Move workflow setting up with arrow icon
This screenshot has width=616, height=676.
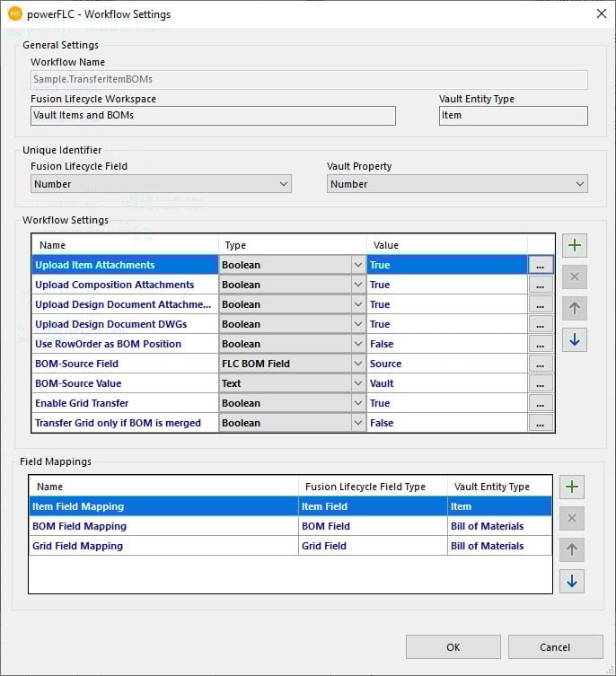click(574, 308)
